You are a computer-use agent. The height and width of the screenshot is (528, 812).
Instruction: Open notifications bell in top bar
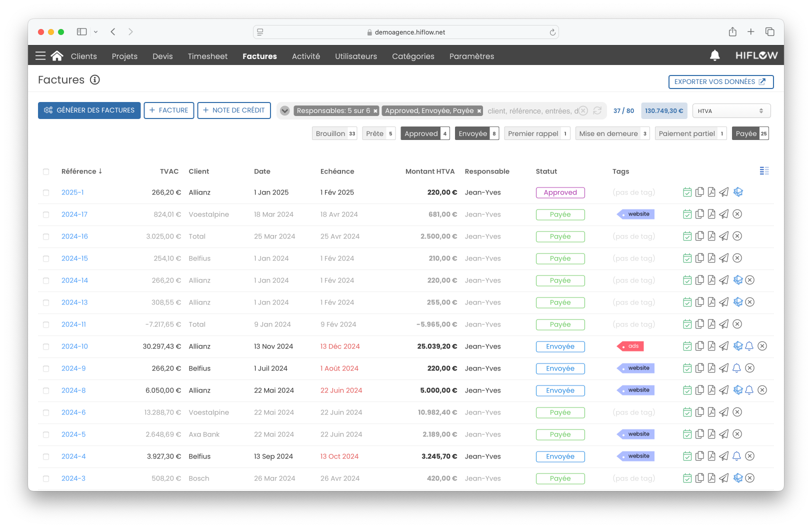(x=714, y=55)
